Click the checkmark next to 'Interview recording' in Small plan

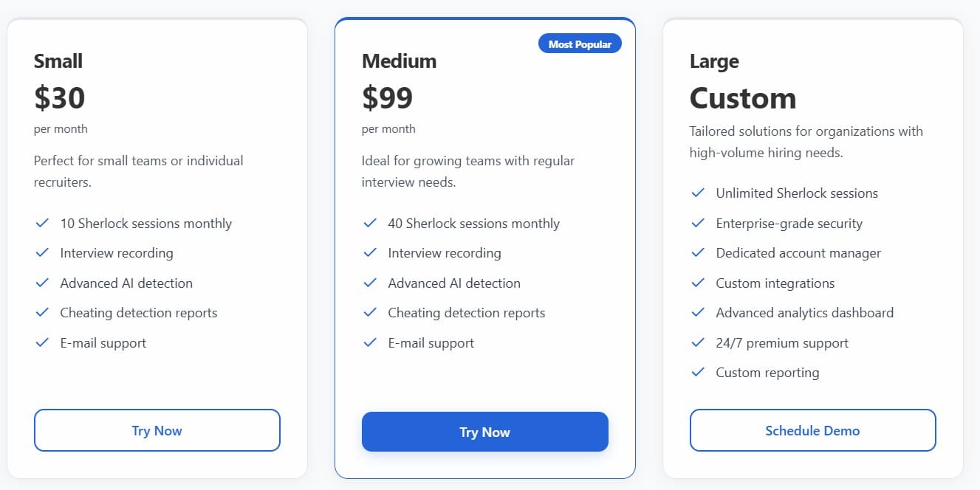[42, 252]
